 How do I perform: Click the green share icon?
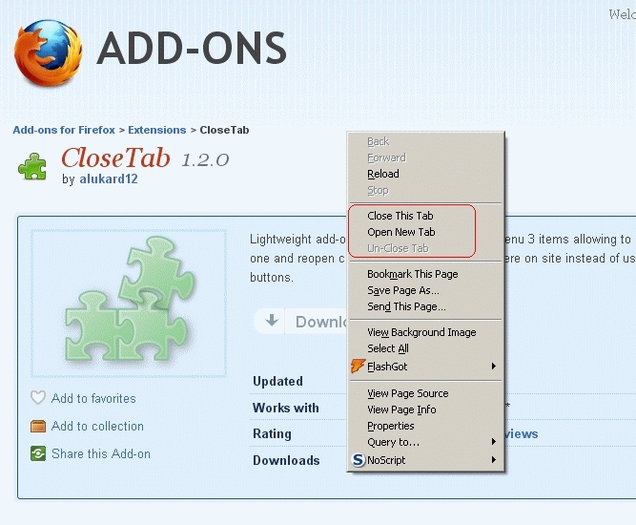pos(38,454)
